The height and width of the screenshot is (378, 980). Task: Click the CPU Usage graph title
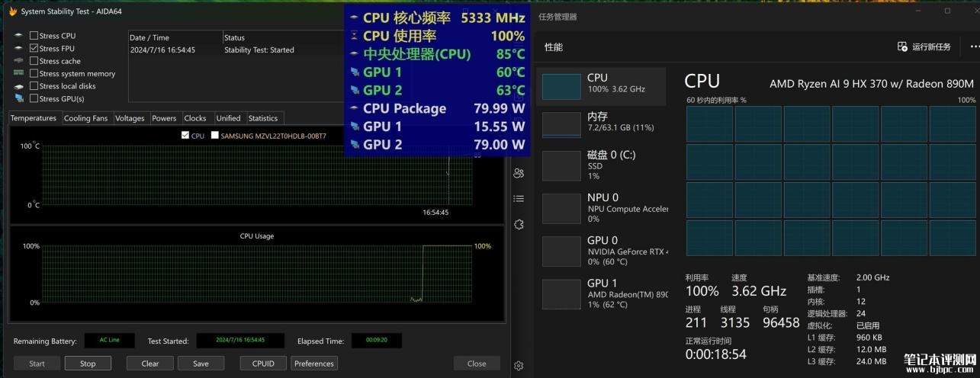pos(257,236)
